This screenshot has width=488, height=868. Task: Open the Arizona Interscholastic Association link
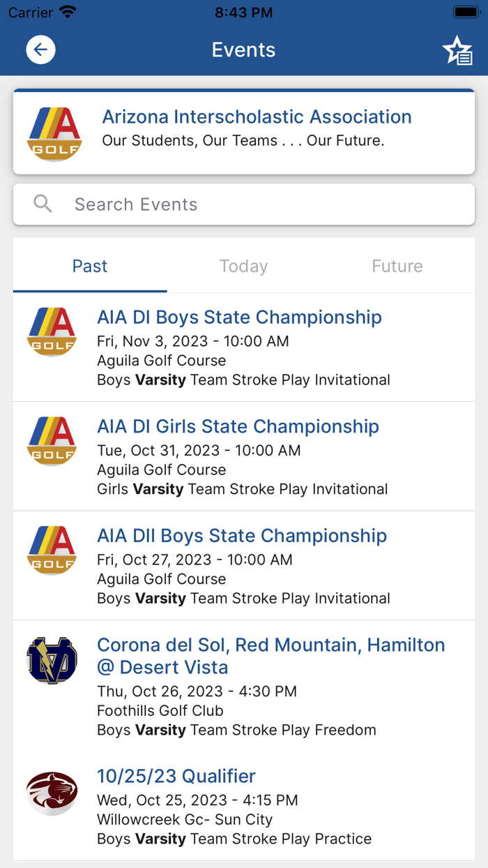257,117
